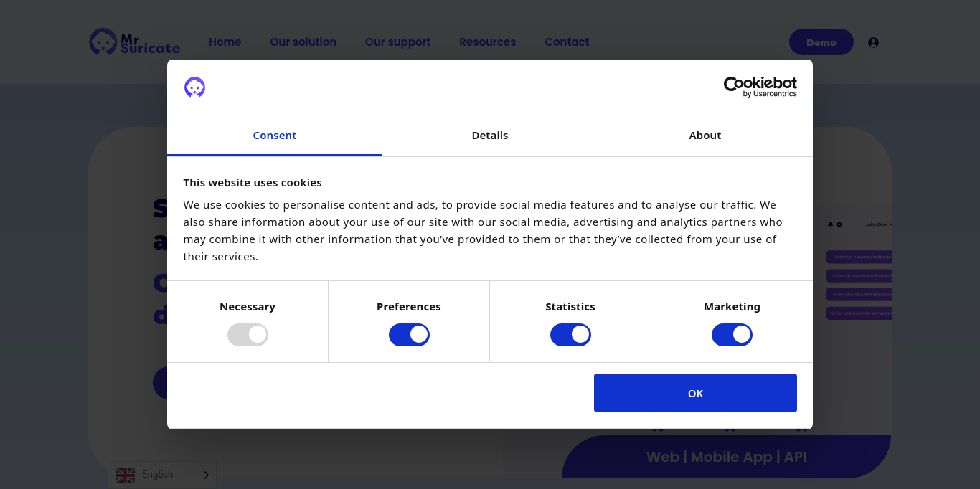The width and height of the screenshot is (980, 489).
Task: Select the Consent tab
Action: pos(275,136)
